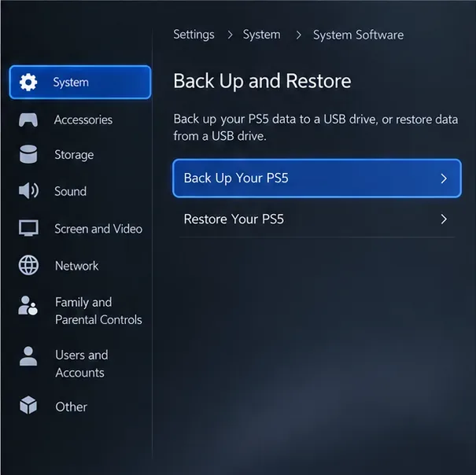476x475 pixels.
Task: Open Network settings
Action: pos(77,266)
